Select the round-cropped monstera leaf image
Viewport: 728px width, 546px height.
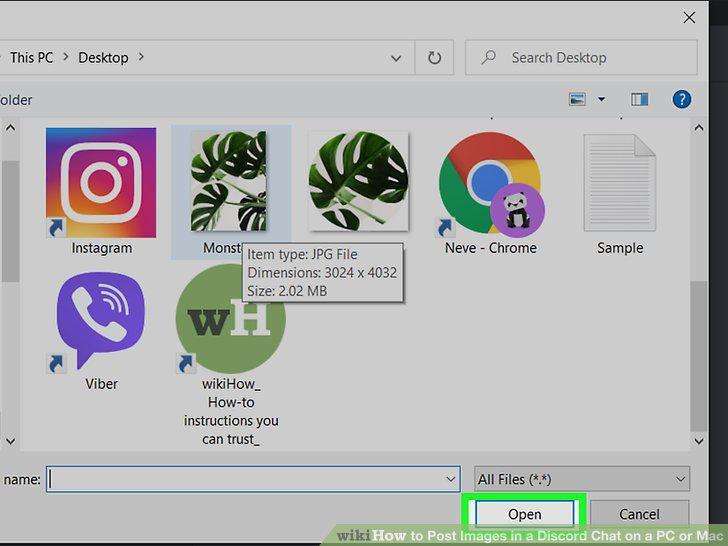tap(358, 181)
